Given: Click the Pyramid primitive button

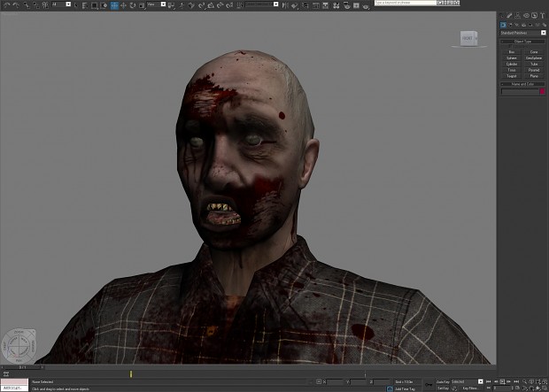Looking at the screenshot, I should pos(534,70).
